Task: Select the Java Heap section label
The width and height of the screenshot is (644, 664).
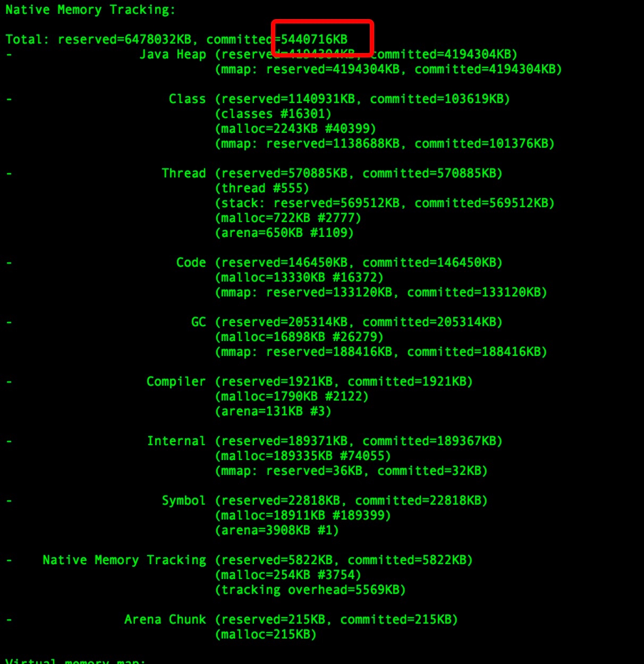Action: [x=173, y=54]
